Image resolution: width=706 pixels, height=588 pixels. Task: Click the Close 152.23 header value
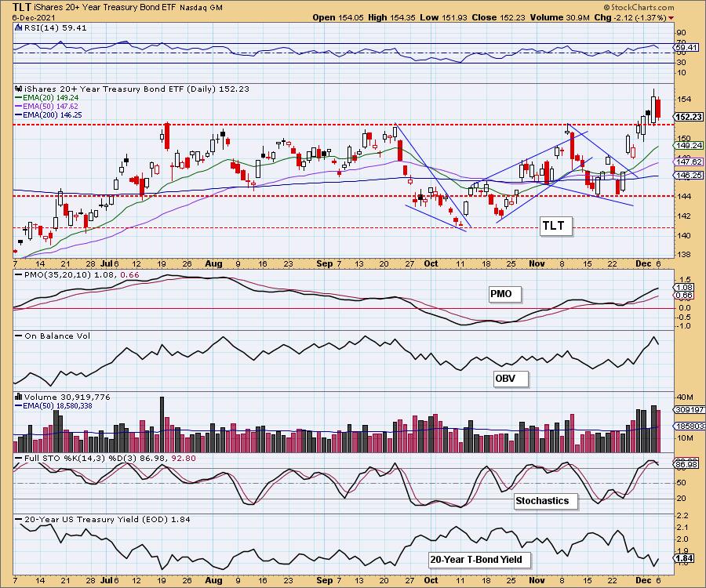point(499,17)
